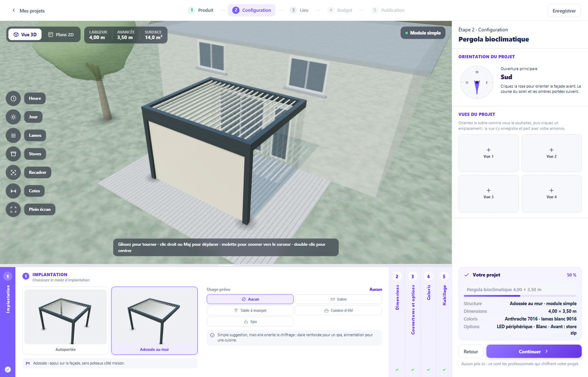Select Salon as intended usage
The image size is (588, 377).
point(339,299)
